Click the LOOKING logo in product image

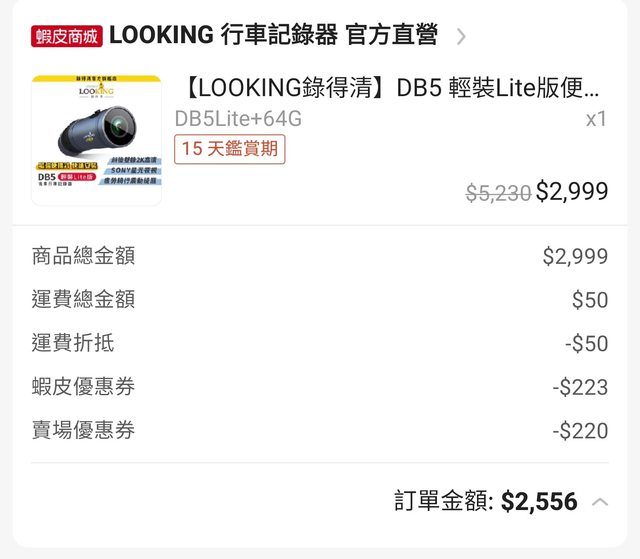coord(96,90)
